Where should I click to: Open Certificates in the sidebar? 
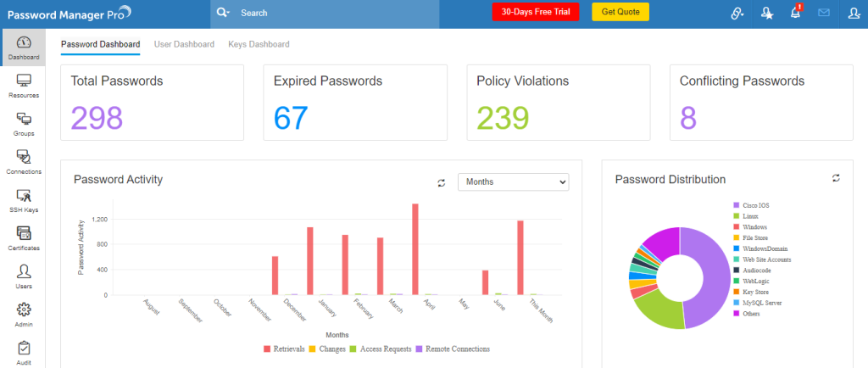pos(23,238)
